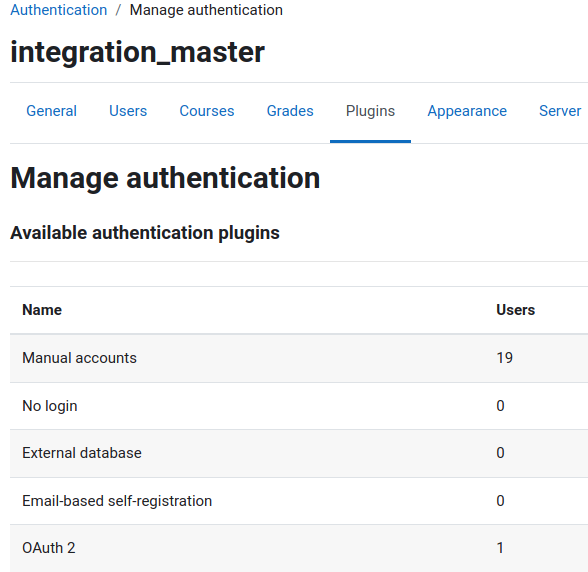588x572 pixels.
Task: Switch to the General tab
Action: click(51, 111)
